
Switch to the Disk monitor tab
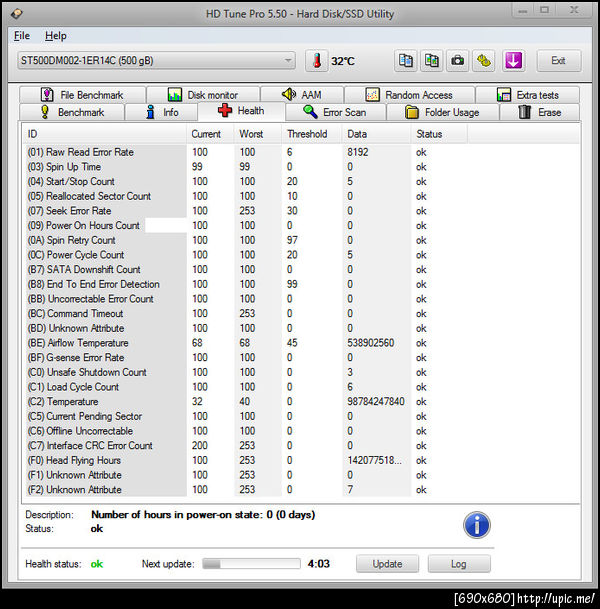203,95
